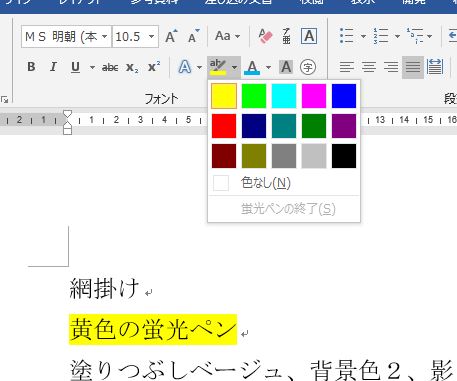Click the highlight color dropdown arrow
457x381 pixels.
(235, 67)
